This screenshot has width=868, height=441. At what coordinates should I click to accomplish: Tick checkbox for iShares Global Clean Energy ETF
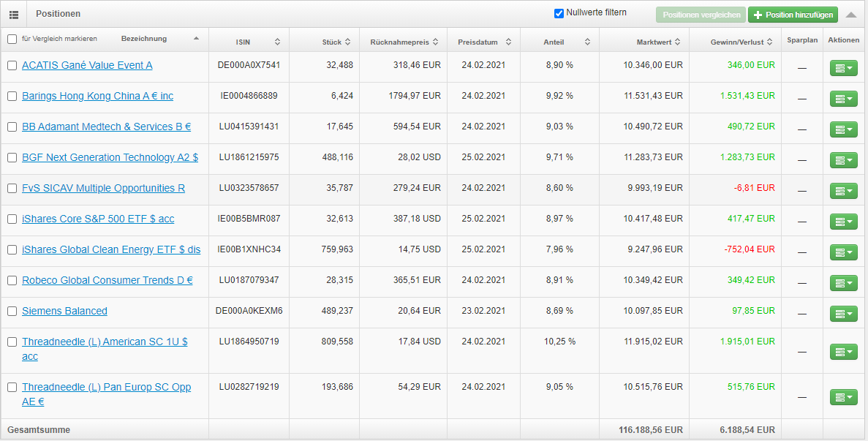12,249
